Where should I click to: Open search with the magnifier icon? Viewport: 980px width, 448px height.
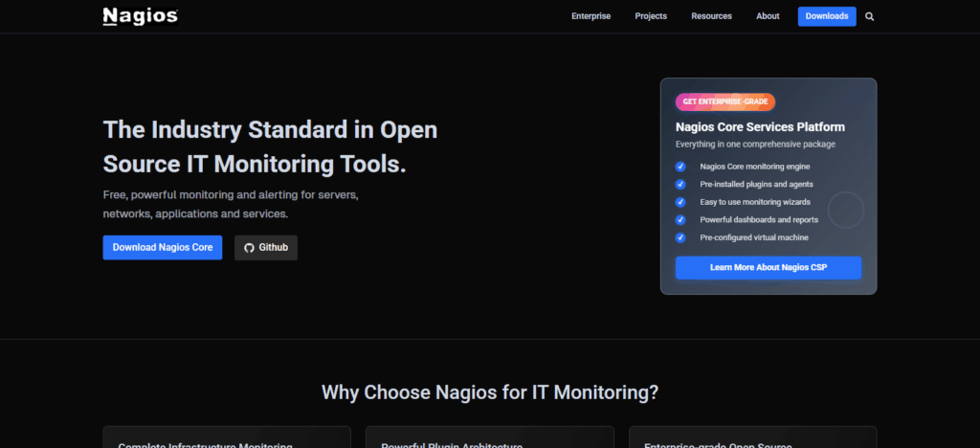870,16
